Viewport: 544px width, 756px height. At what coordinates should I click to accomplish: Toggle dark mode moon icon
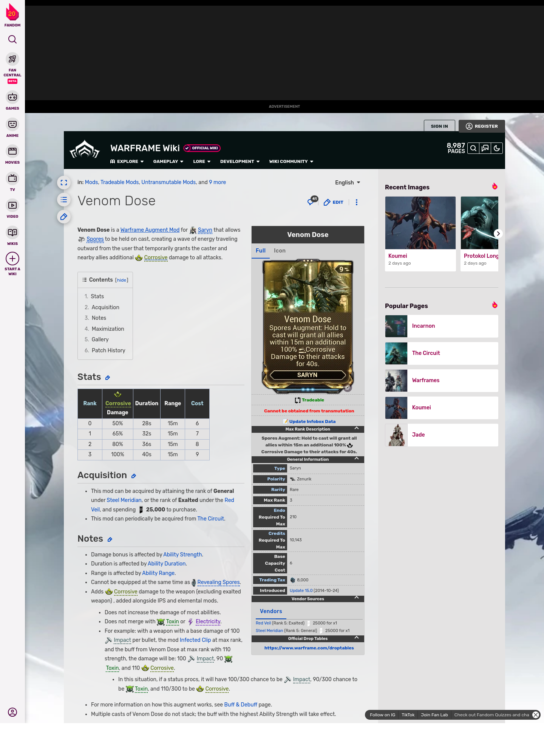(497, 148)
